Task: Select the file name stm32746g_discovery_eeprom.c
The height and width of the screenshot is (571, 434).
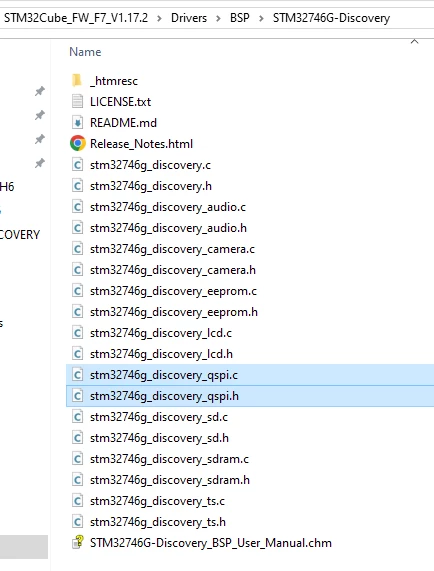Action: pyautogui.click(x=173, y=291)
